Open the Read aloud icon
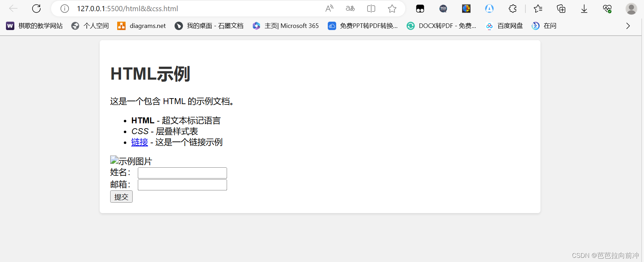This screenshot has height=262, width=644. pos(329,8)
